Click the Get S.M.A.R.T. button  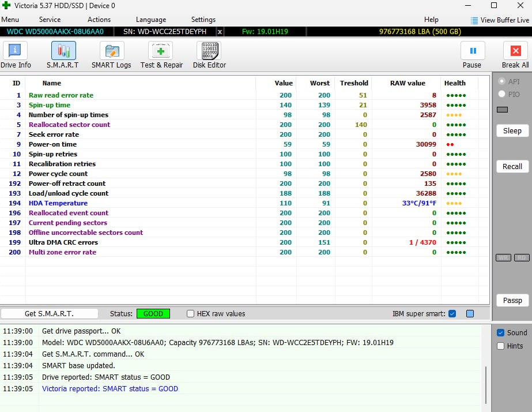[49, 314]
